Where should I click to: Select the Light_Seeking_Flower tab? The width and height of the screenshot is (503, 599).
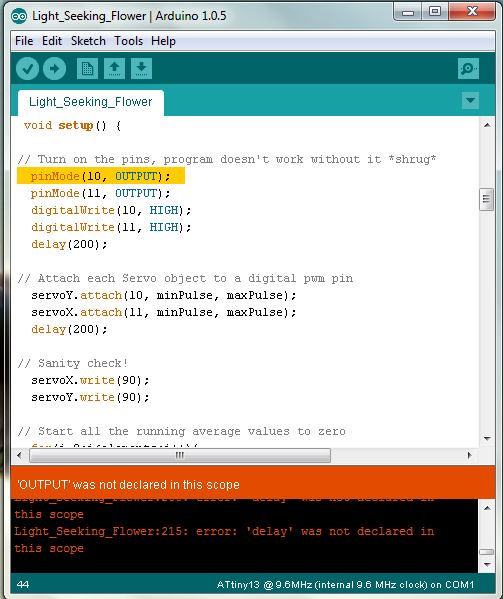(91, 102)
